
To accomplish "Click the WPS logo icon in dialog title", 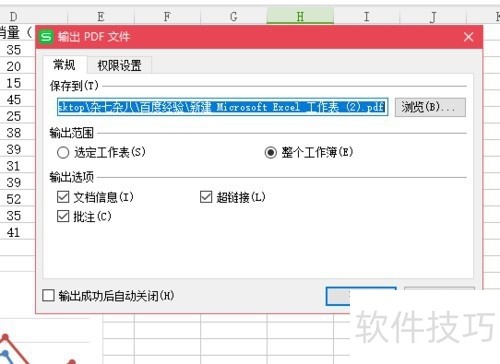I will click(46, 36).
